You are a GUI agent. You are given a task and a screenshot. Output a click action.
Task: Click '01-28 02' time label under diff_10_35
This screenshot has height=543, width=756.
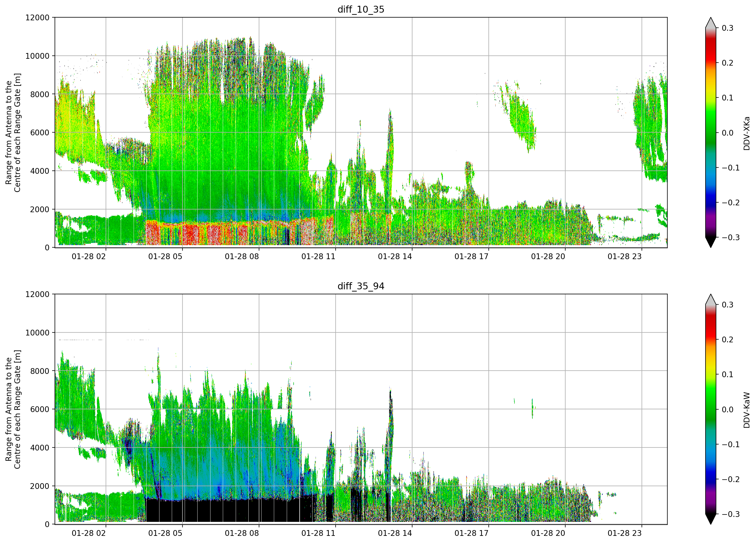click(89, 256)
